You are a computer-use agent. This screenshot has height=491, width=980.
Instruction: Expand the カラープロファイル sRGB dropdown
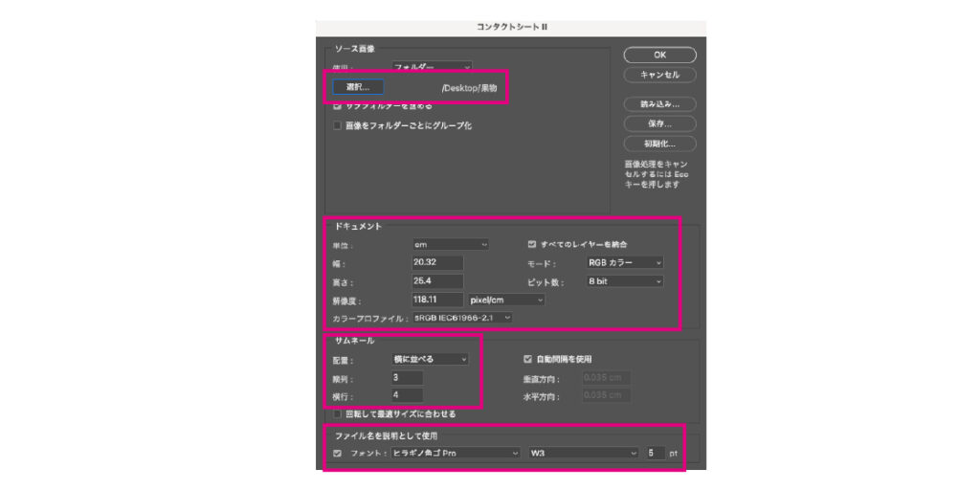pos(462,317)
